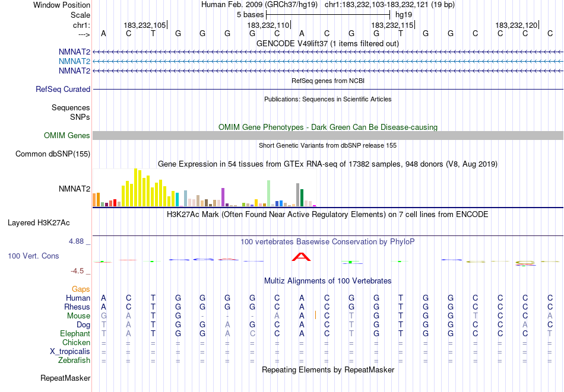The image size is (564, 392).
Task: Click the Gaps alignment row label
Action: click(81, 289)
